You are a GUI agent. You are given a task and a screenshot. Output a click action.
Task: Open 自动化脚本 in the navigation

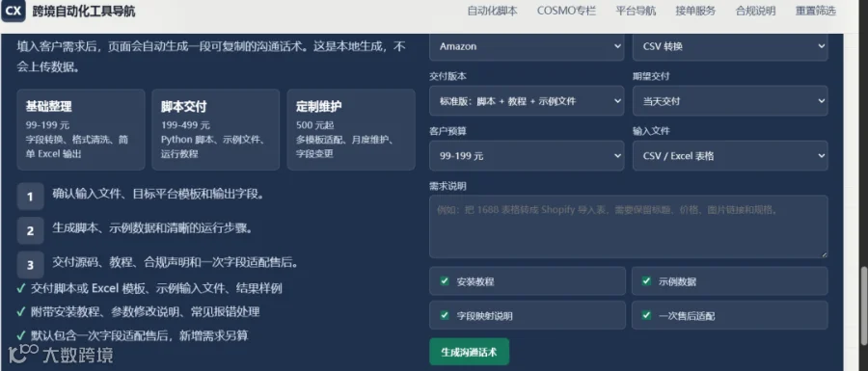pos(492,11)
